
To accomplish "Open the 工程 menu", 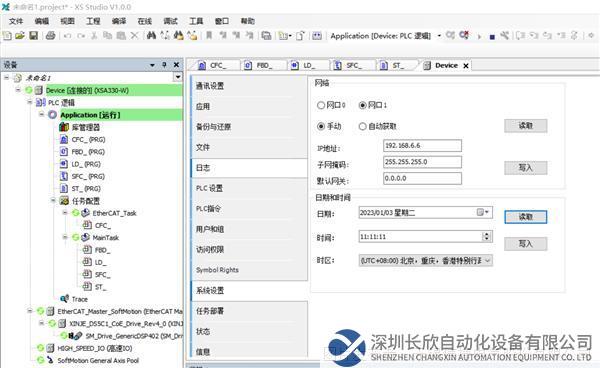I will (x=93, y=21).
